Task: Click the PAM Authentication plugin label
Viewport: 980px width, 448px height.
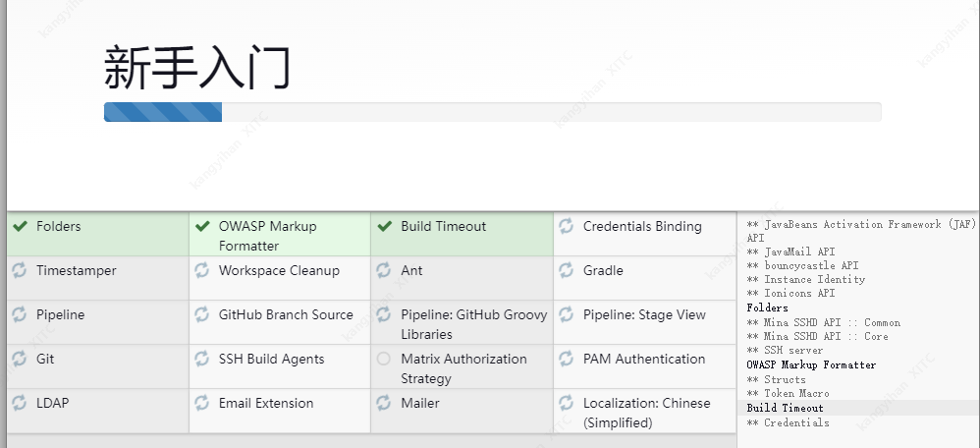Action: click(644, 360)
